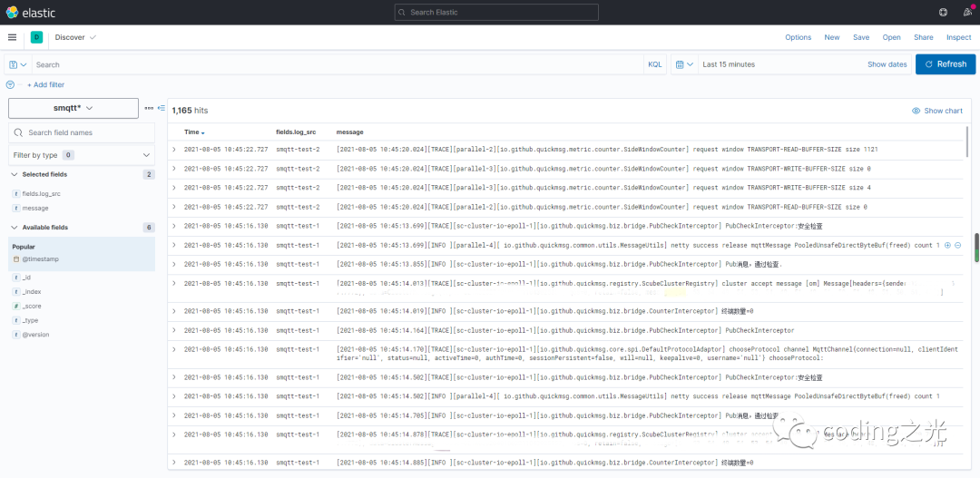Open the smqtt* index pattern dropdown

coord(73,108)
